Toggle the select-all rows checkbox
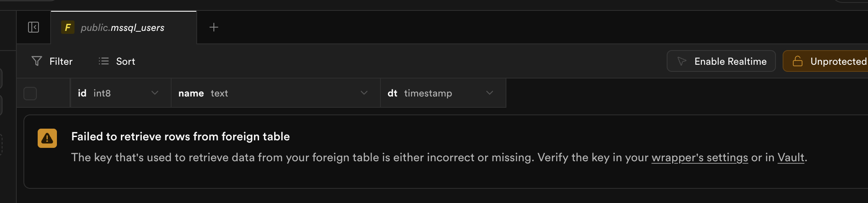868x203 pixels. [x=30, y=93]
